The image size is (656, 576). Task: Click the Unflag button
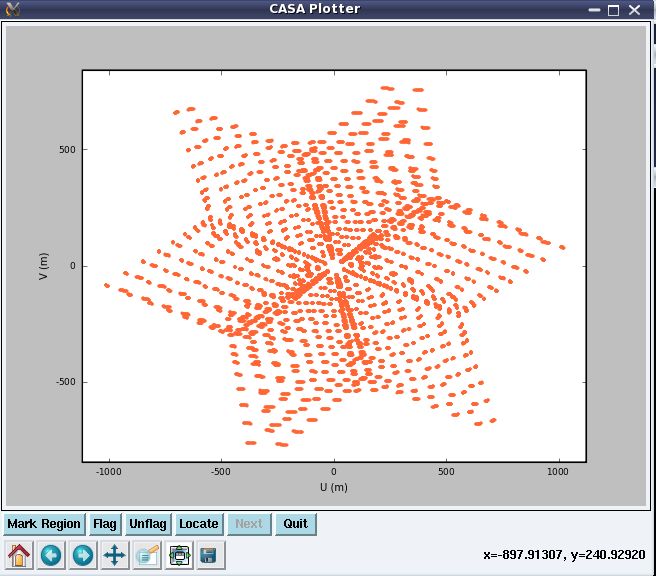click(148, 524)
